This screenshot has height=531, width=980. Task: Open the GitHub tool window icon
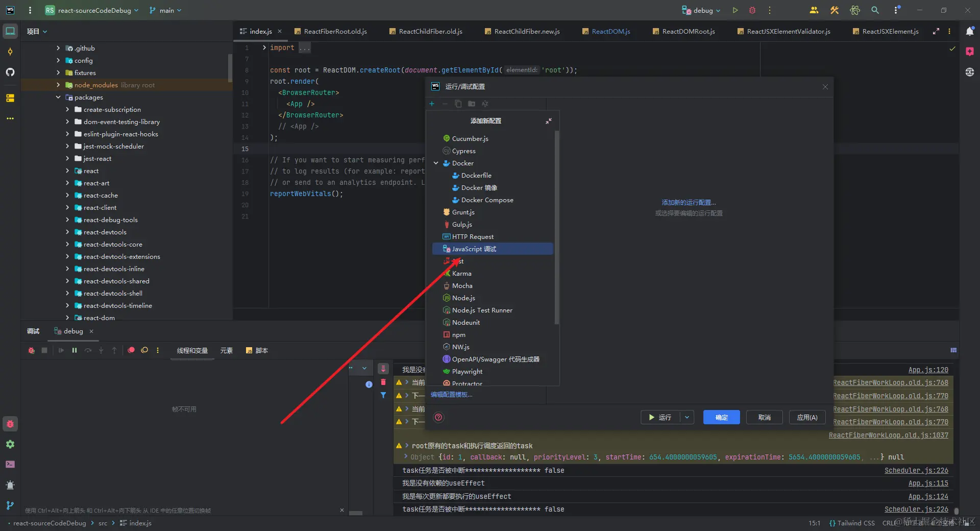point(10,72)
